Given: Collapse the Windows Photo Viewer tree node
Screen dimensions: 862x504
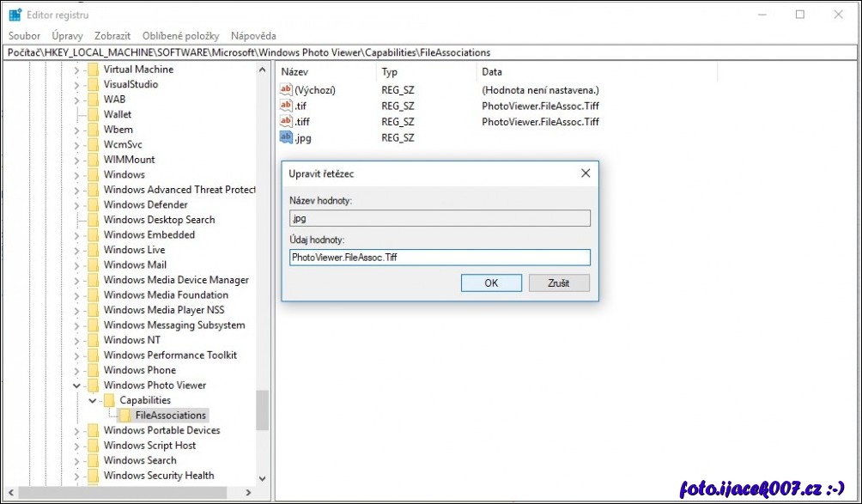Looking at the screenshot, I should pyautogui.click(x=77, y=386).
